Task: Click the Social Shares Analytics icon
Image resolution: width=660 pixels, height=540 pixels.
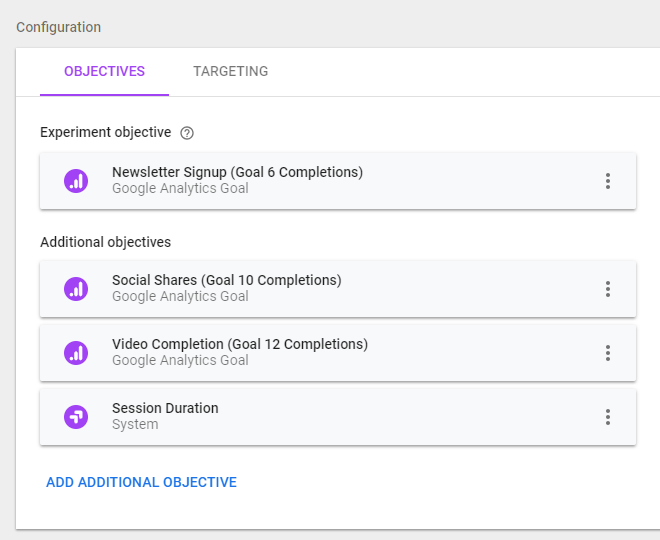Action: click(x=76, y=289)
